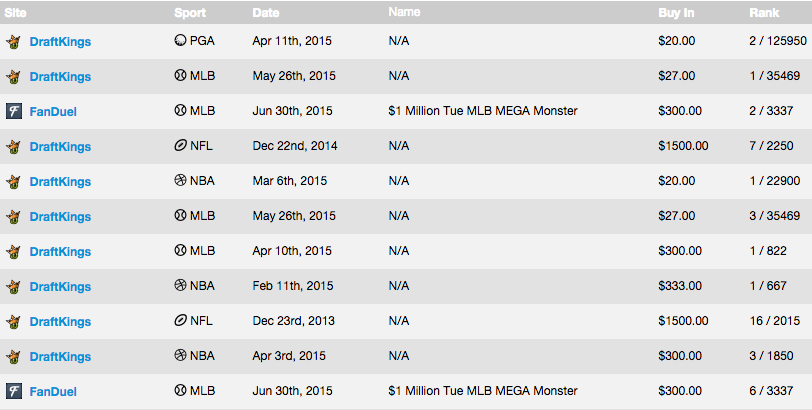This screenshot has height=410, width=812.
Task: Open DraftKings link for $333.00 buy-in row
Action: pos(60,286)
